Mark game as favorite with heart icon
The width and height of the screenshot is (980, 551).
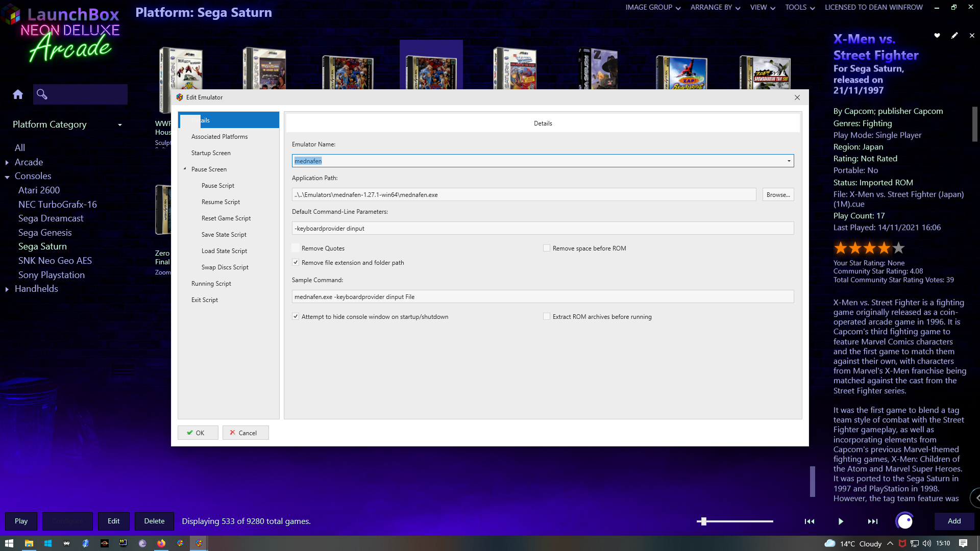pos(937,36)
